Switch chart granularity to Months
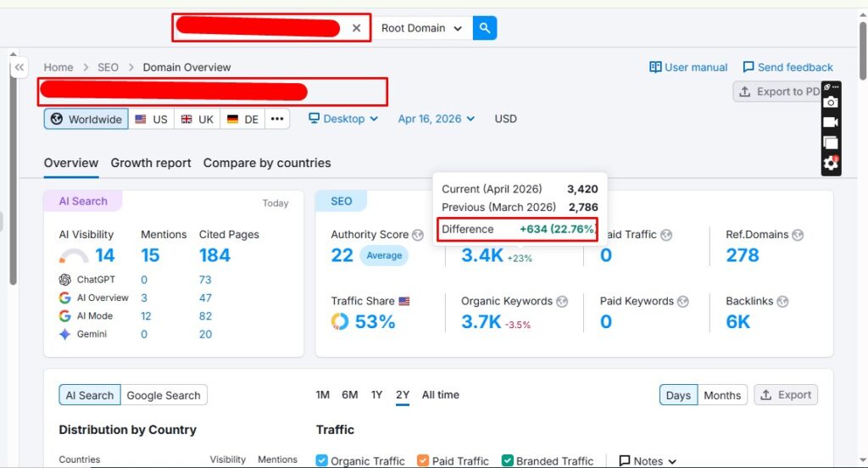Image resolution: width=868 pixels, height=468 pixels. [x=722, y=395]
